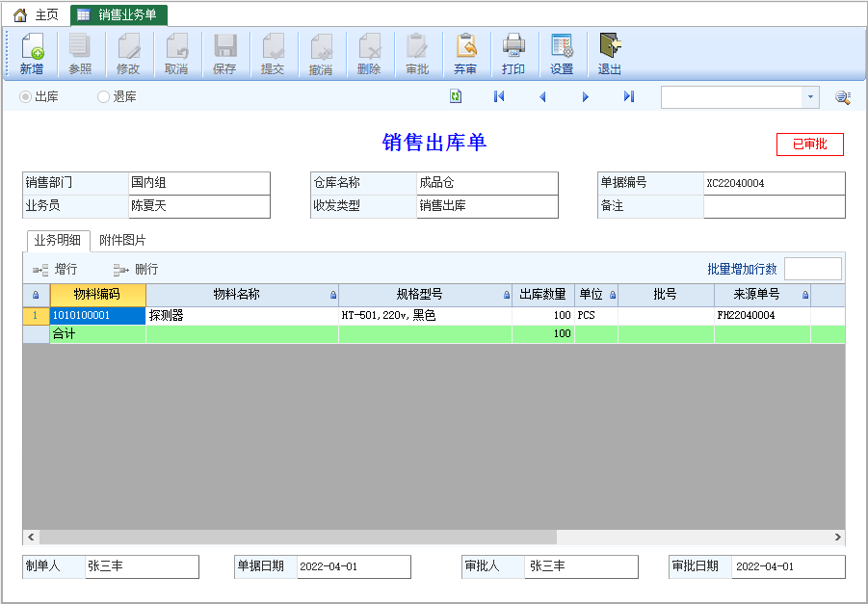The image size is (868, 604).
Task: Click the 单据编号 field XC22040004
Action: point(774,183)
